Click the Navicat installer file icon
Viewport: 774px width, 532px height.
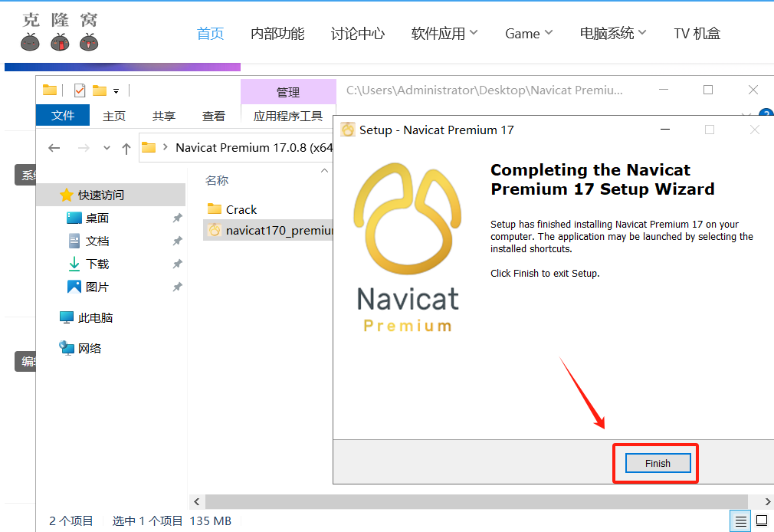point(215,230)
